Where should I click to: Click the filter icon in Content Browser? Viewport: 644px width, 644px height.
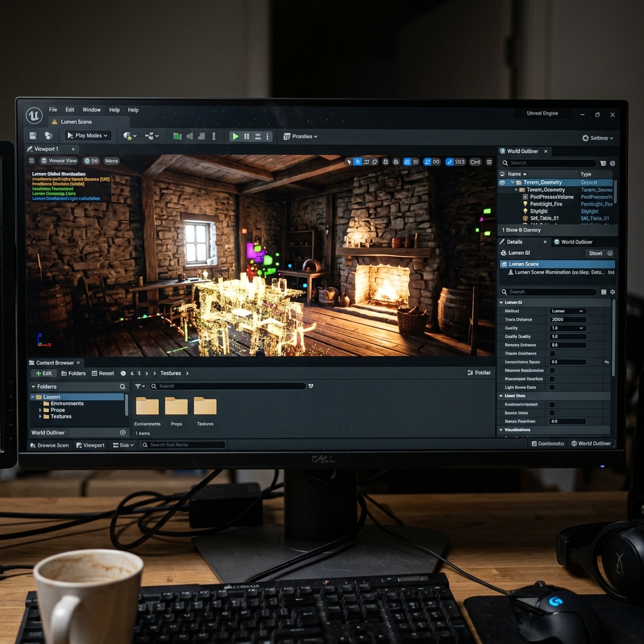(140, 386)
